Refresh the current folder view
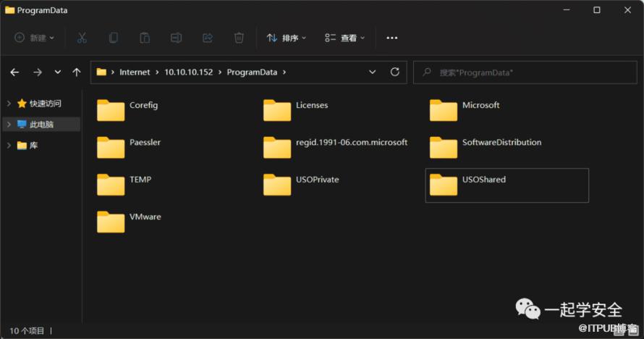Image resolution: width=644 pixels, height=339 pixels. click(394, 72)
